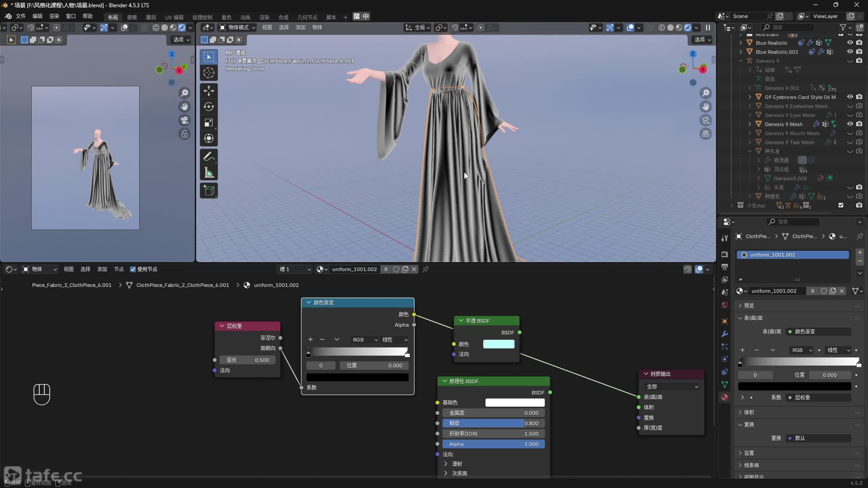Hide Blue Realistic in viewport

click(850, 43)
